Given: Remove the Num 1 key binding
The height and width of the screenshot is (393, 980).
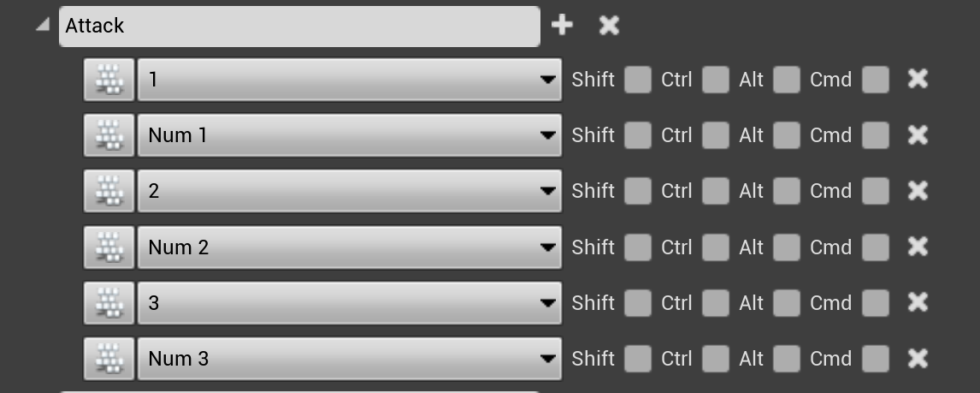Looking at the screenshot, I should tap(918, 135).
